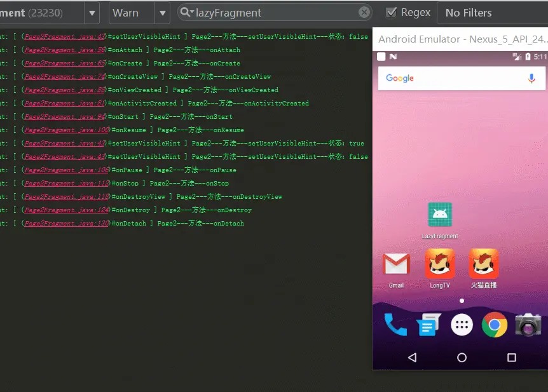Tap the N notification icon in status bar
This screenshot has width=548, height=392.
pos(393,57)
